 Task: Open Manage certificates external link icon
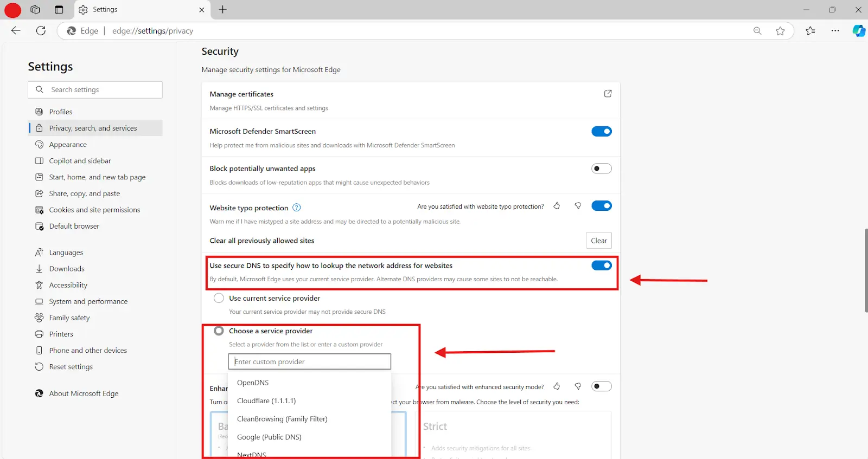click(x=608, y=94)
